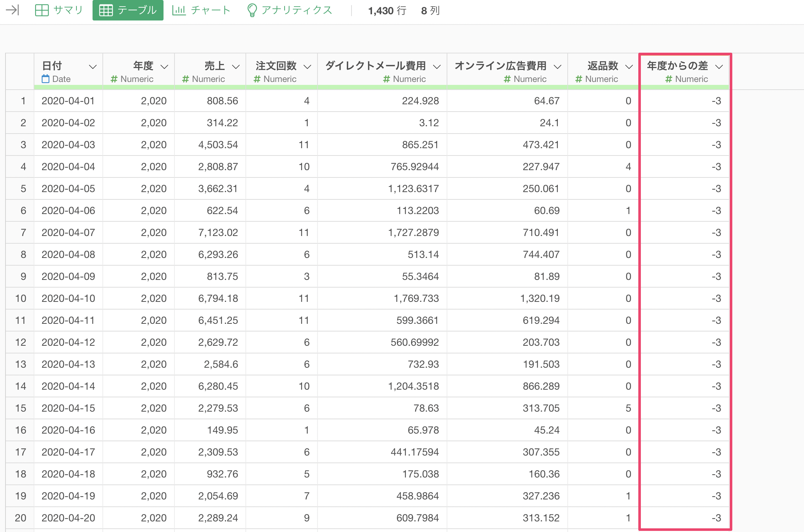
Task: Click the numeric hash icon under 売上
Action: point(185,79)
